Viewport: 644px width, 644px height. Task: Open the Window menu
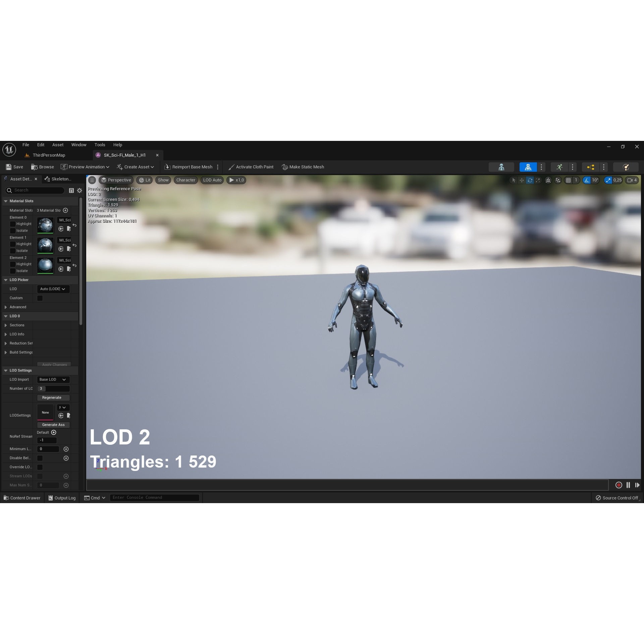[79, 145]
